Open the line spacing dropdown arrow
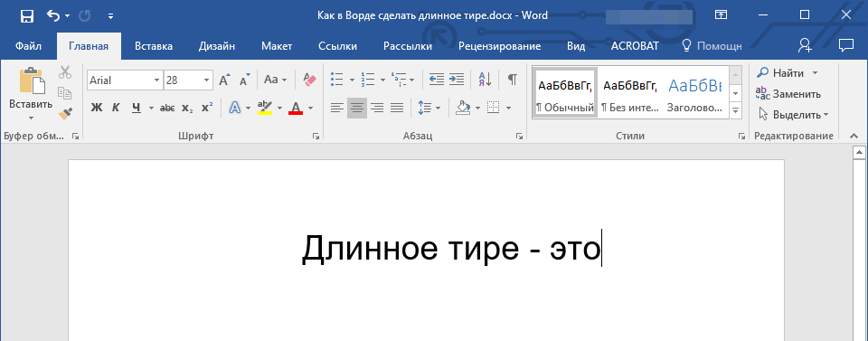This screenshot has width=868, height=341. tap(438, 108)
